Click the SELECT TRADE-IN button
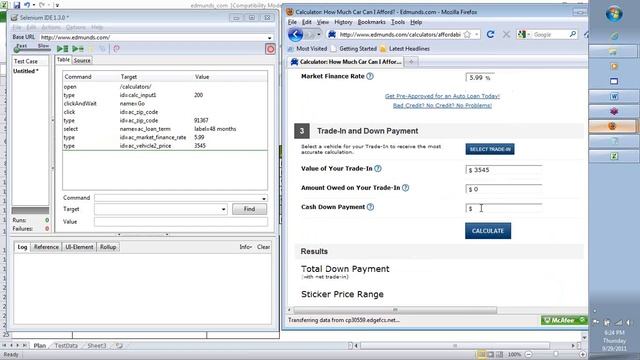Image resolution: width=640 pixels, height=360 pixels. click(x=490, y=149)
